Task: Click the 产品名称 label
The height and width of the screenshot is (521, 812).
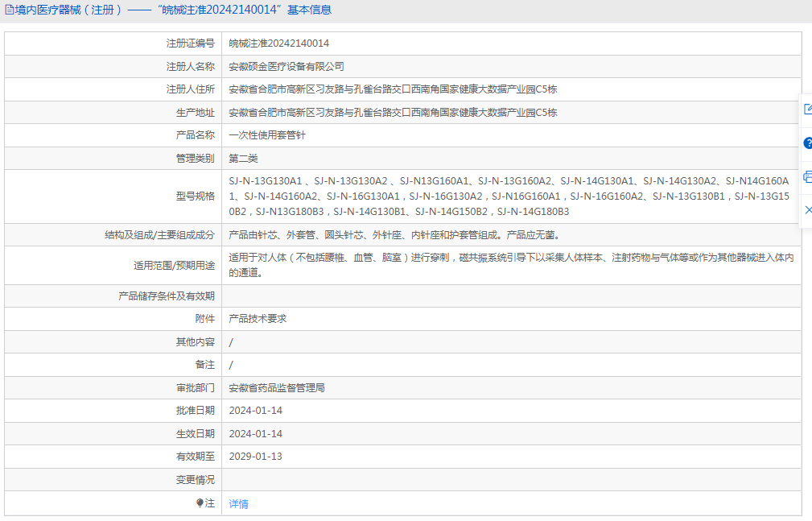Action: point(196,135)
